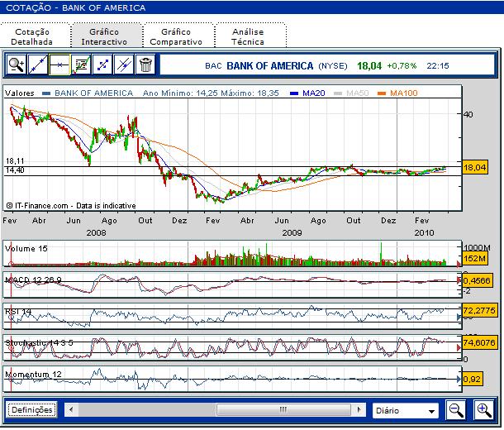The width and height of the screenshot is (504, 430).
Task: Select the trend line drawing tool
Action: pyautogui.click(x=38, y=65)
